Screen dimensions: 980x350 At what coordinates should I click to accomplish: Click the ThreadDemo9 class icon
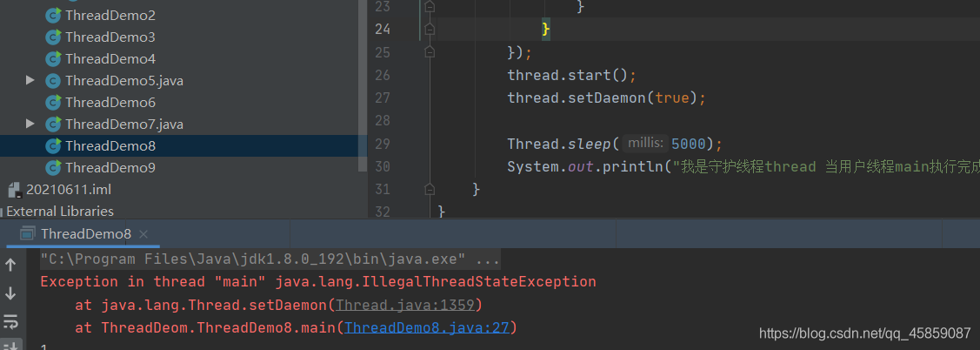54,168
